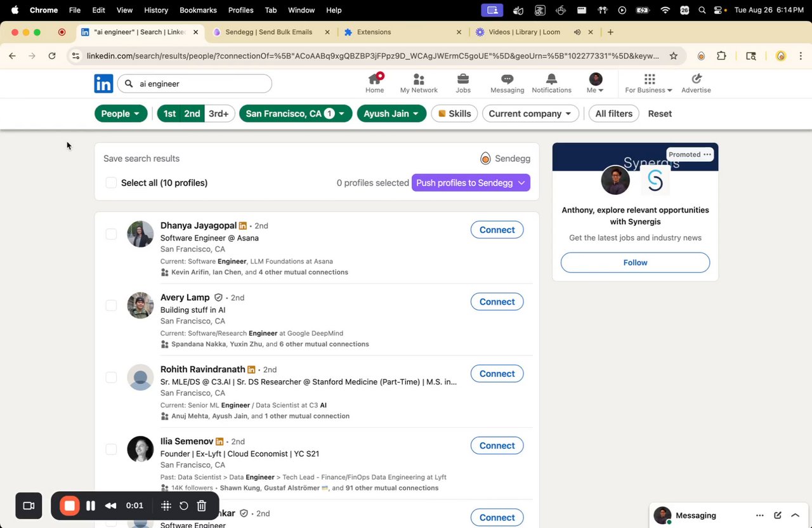This screenshot has width=812, height=528.
Task: Open macOS Spotlight search icon
Action: (x=702, y=10)
